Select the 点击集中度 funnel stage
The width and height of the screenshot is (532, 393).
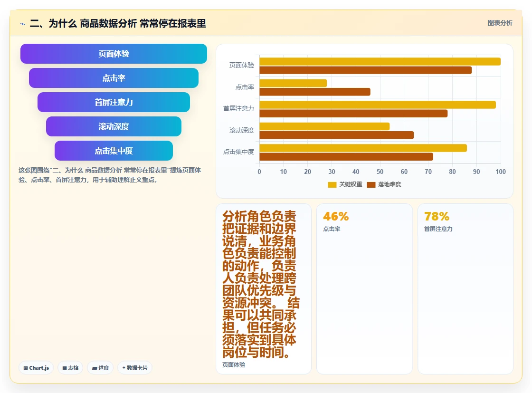point(114,151)
